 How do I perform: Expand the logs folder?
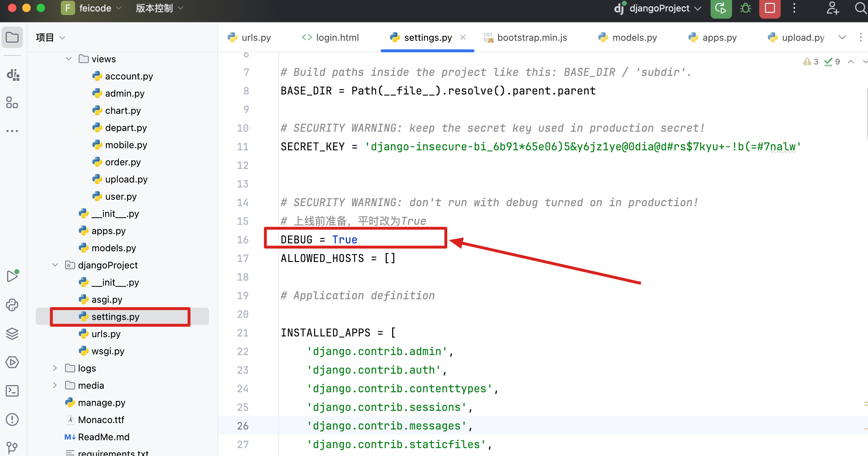click(55, 368)
